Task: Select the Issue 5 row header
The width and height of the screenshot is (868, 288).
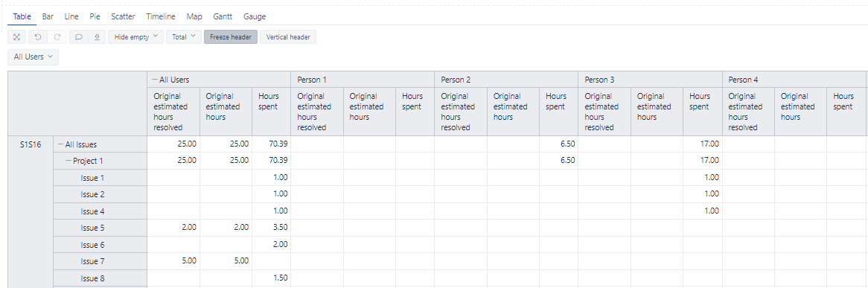Action: [x=100, y=228]
